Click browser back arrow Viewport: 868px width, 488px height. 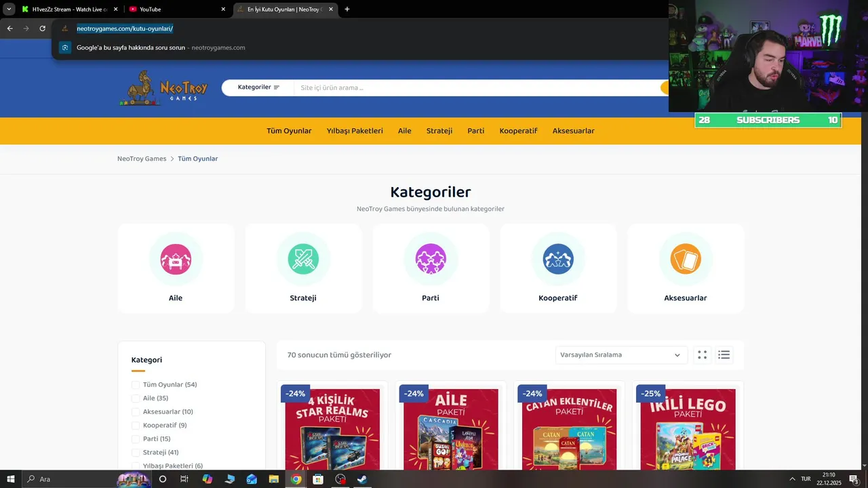[9, 28]
